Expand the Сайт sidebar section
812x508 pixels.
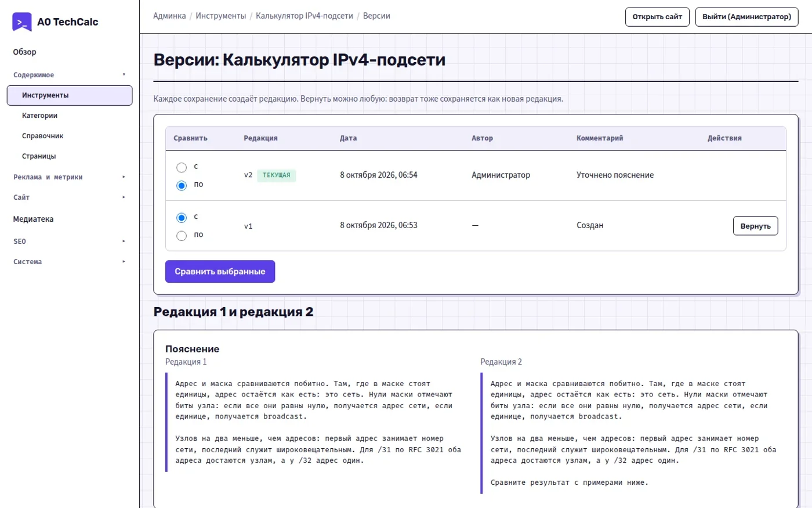(x=70, y=197)
